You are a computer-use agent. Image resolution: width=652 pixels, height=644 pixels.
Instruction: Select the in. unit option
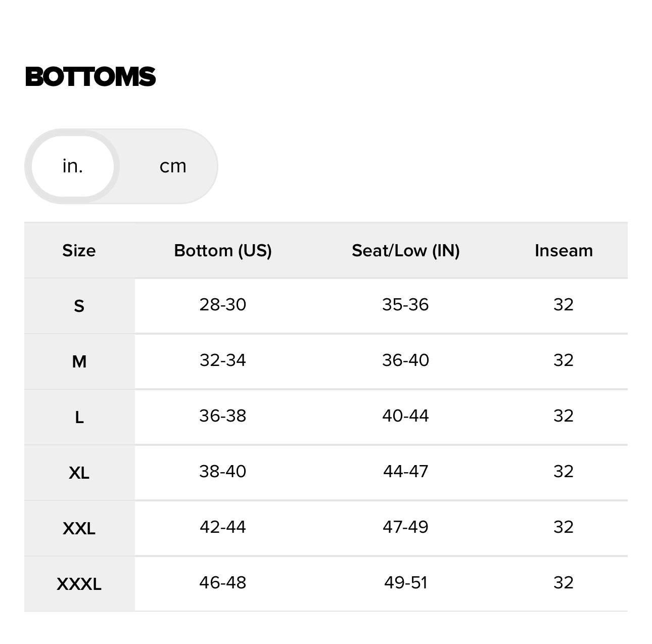(x=73, y=166)
